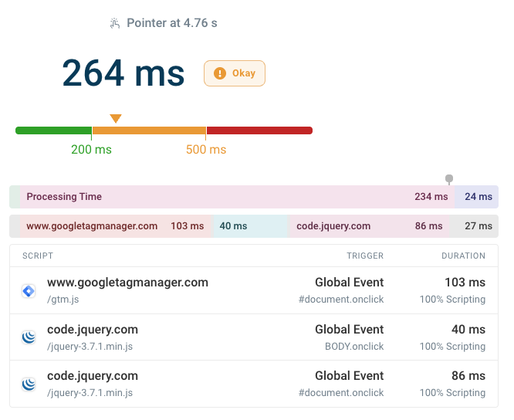Screen dimensions: 514x420
Task: Click the jQuery icon in the 40 ms row
Action: [29, 337]
